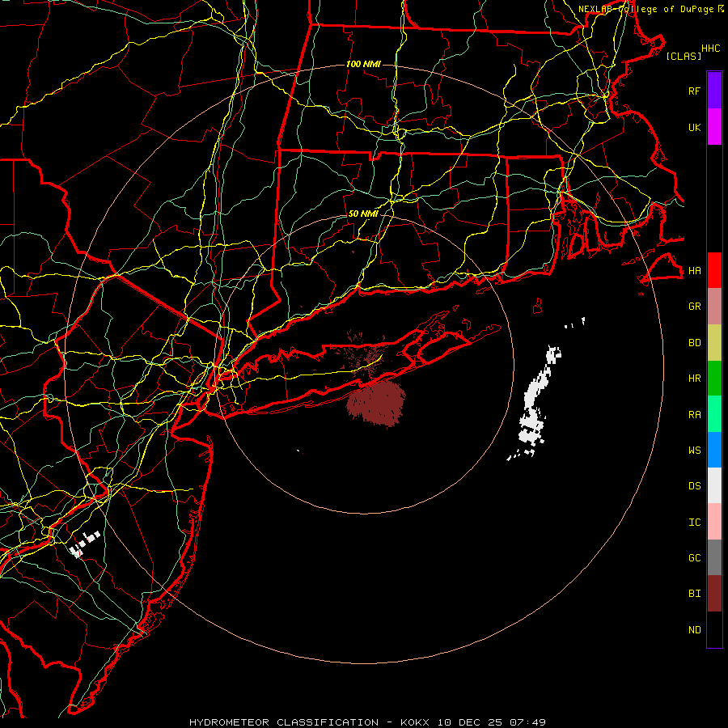728x728 pixels.
Task: Click the "KOKX" station identifier
Action: pos(415,722)
